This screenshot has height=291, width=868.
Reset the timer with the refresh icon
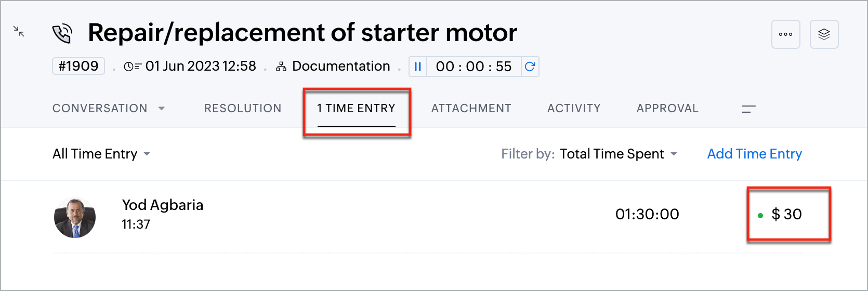530,67
